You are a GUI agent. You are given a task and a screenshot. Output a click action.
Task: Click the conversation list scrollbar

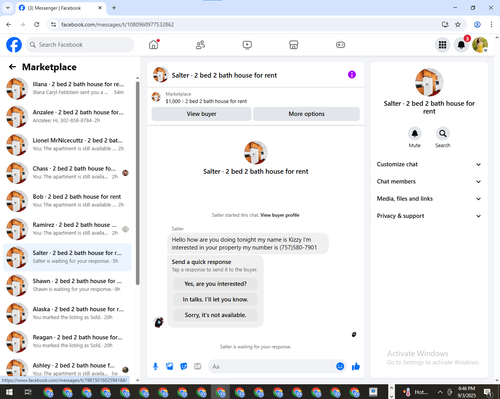[x=137, y=183]
